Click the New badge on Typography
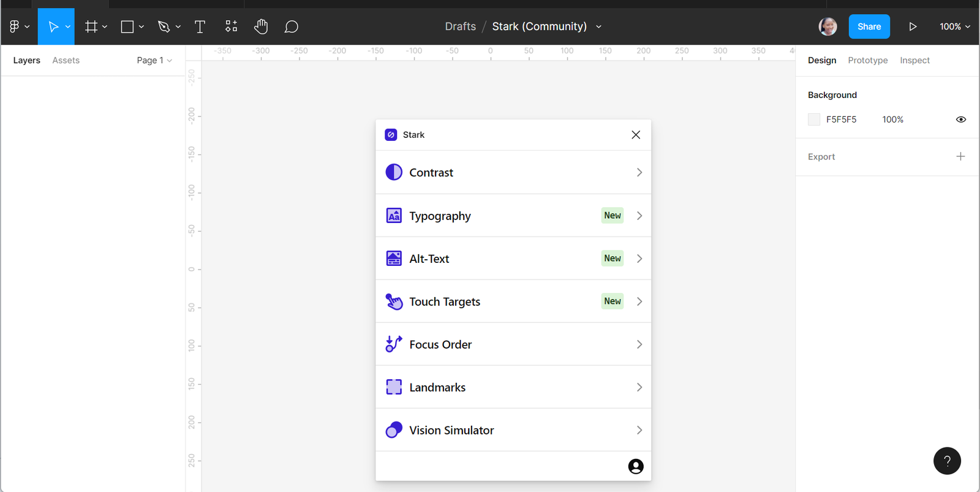The image size is (980, 492). pyautogui.click(x=612, y=215)
